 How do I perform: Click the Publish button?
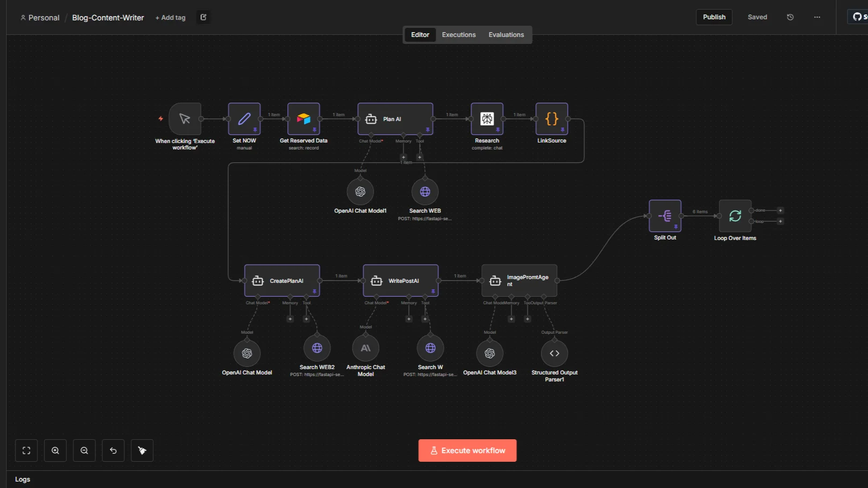(x=714, y=17)
